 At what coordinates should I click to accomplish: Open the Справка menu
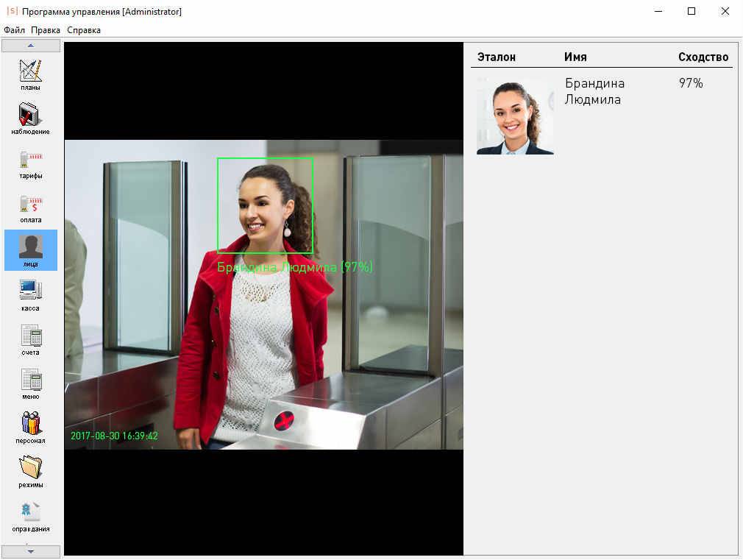[x=84, y=30]
